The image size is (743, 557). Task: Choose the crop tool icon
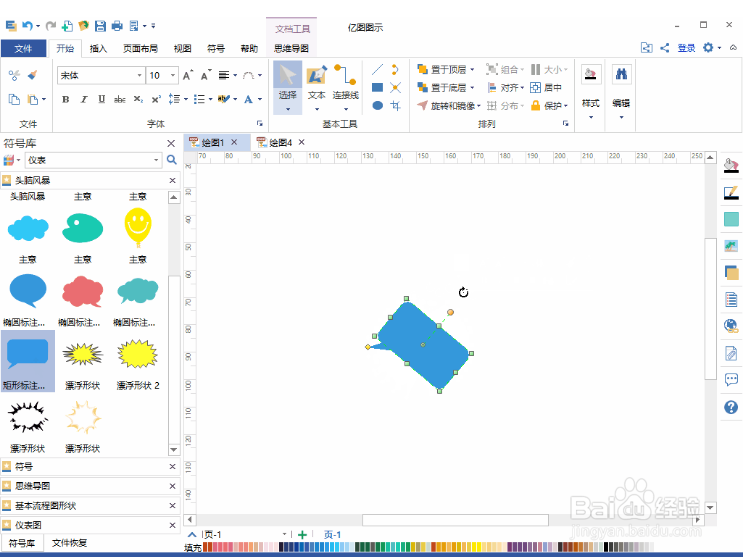tap(395, 105)
